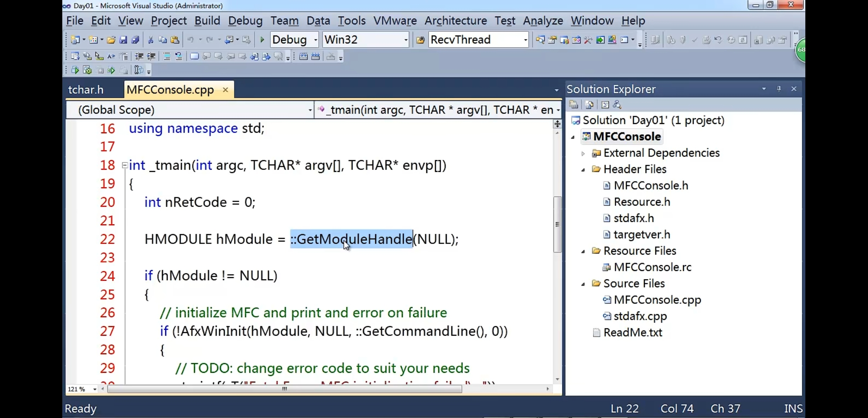Open the _tmain members dropdown
The width and height of the screenshot is (868, 418).
(x=558, y=110)
